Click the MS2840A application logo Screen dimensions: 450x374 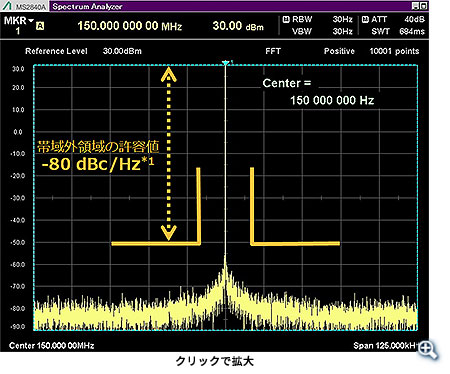pos(25,6)
